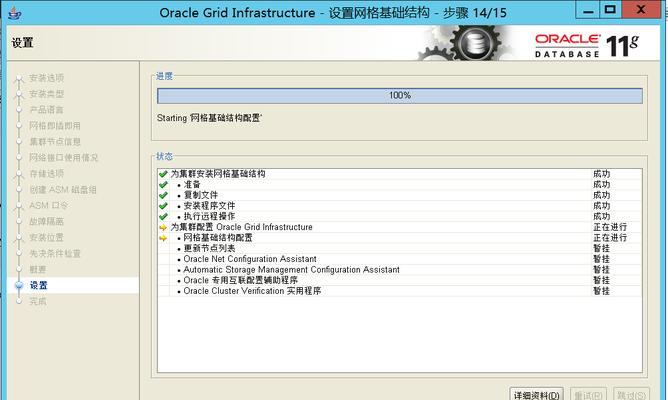The height and width of the screenshot is (400, 668).
Task: Click the row text 为集群安装网格基础结构
Action: pyautogui.click(x=218, y=174)
